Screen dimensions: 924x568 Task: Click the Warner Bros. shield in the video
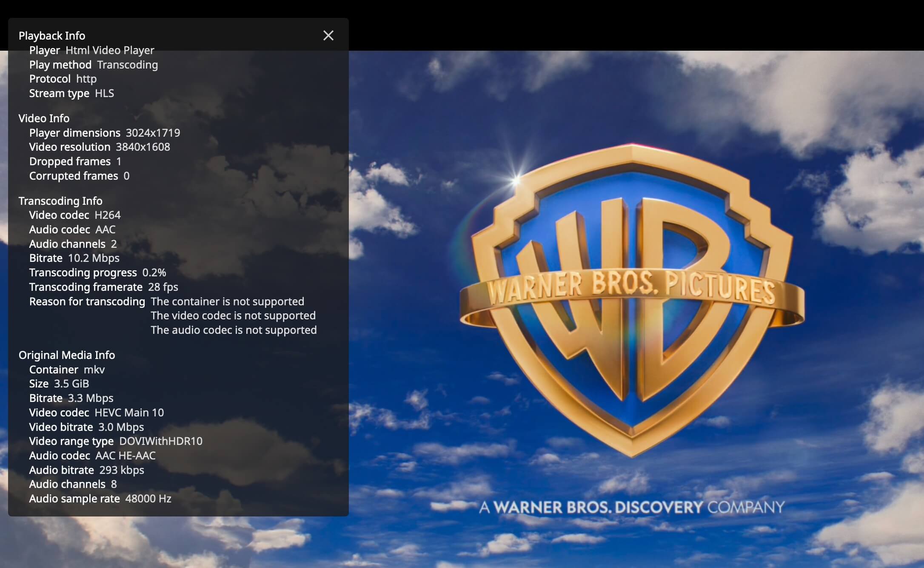coord(632,301)
